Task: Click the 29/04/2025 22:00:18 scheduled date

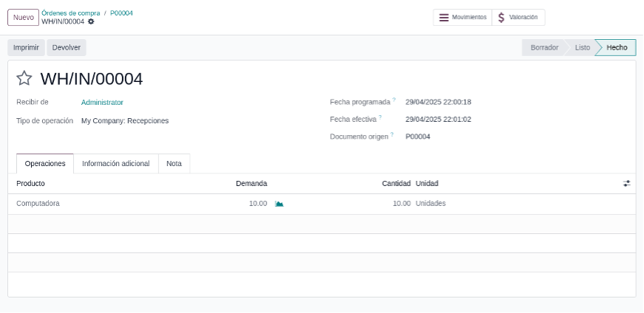Action: click(438, 103)
